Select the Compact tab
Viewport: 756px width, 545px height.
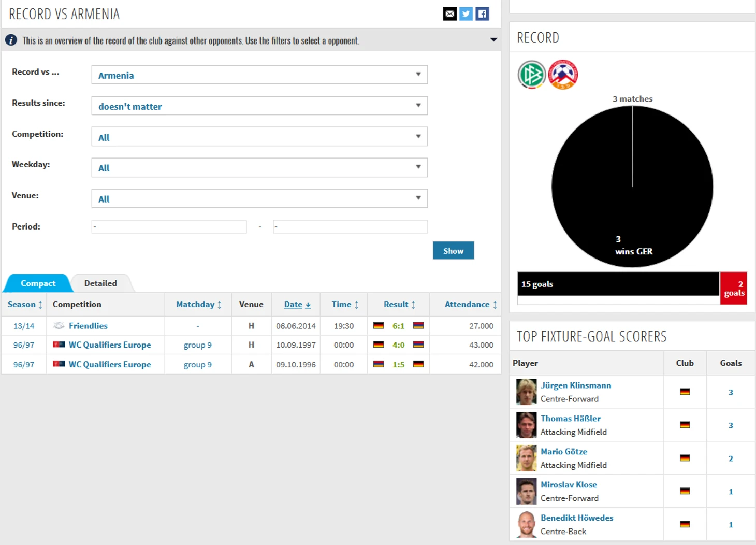click(x=38, y=283)
